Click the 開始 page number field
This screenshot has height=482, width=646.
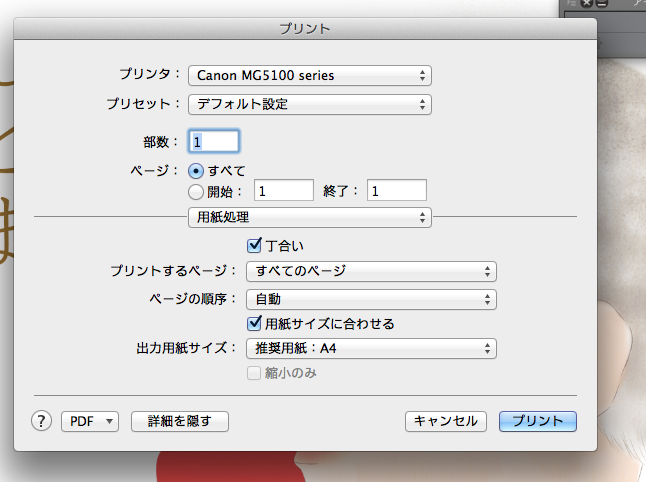[x=284, y=190]
